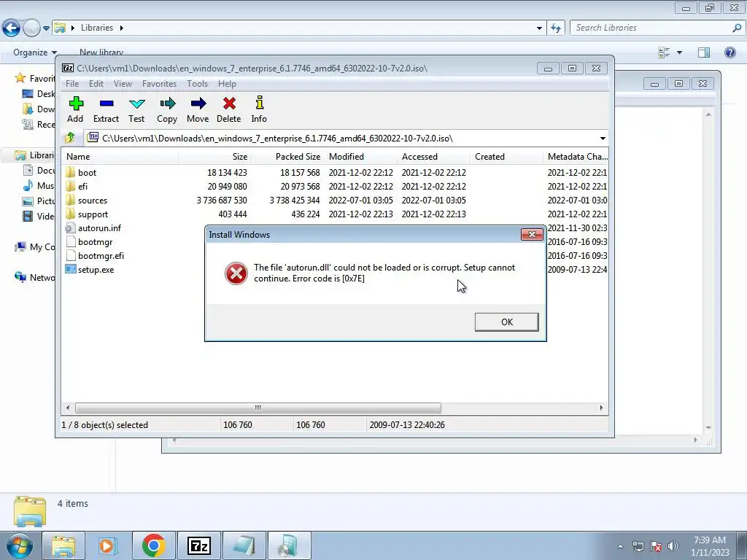Viewport: 747px width, 560px height.
Task: Select the bootmgr file
Action: [x=95, y=242]
